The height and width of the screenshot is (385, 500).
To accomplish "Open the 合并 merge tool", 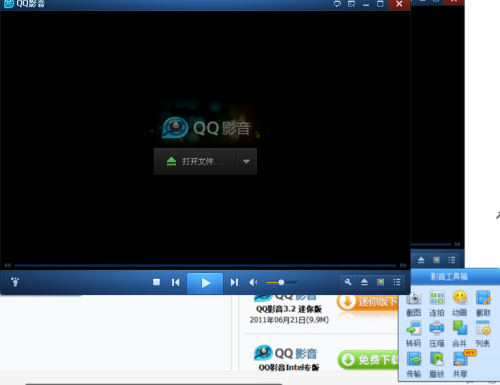I will pyautogui.click(x=460, y=334).
